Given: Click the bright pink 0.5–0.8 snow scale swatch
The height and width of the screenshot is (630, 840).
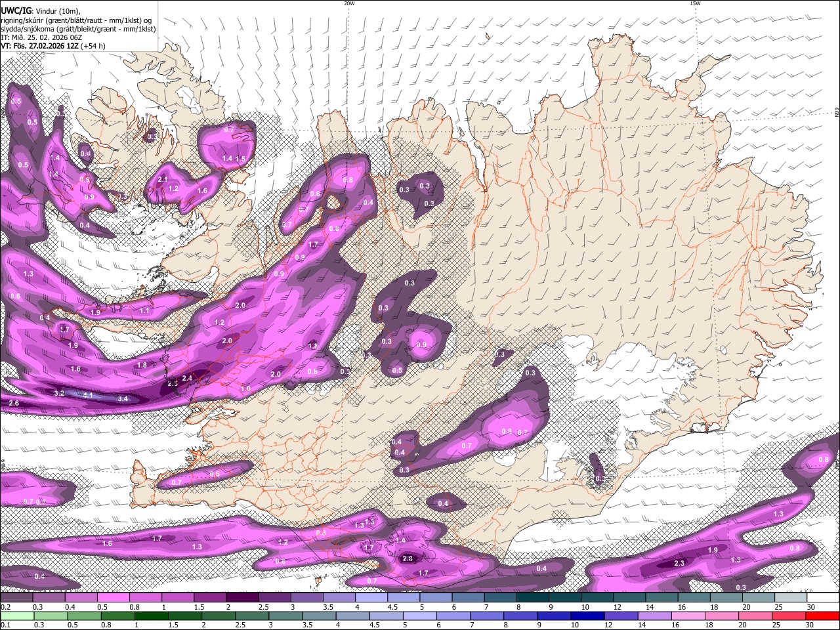Looking at the screenshot, I should click(113, 597).
